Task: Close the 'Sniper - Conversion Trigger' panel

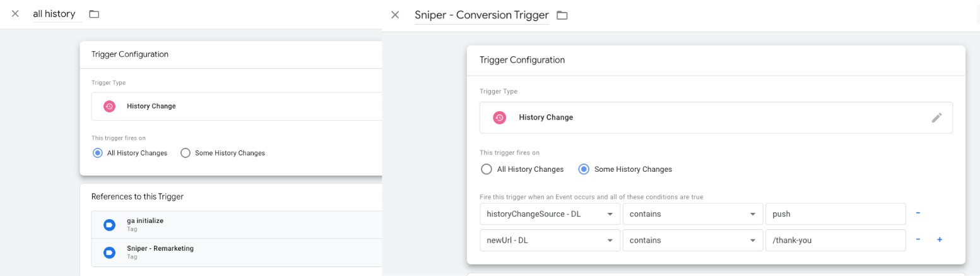Action: pos(395,15)
